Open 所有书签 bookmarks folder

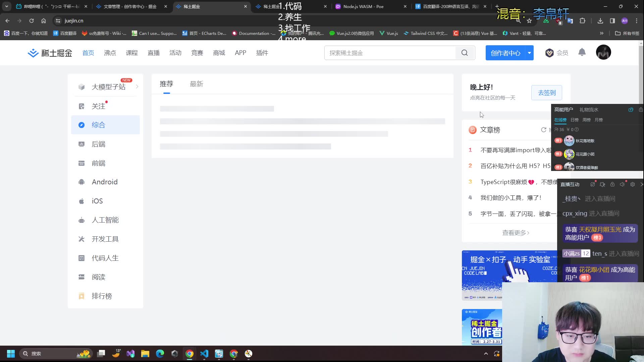coord(627,33)
